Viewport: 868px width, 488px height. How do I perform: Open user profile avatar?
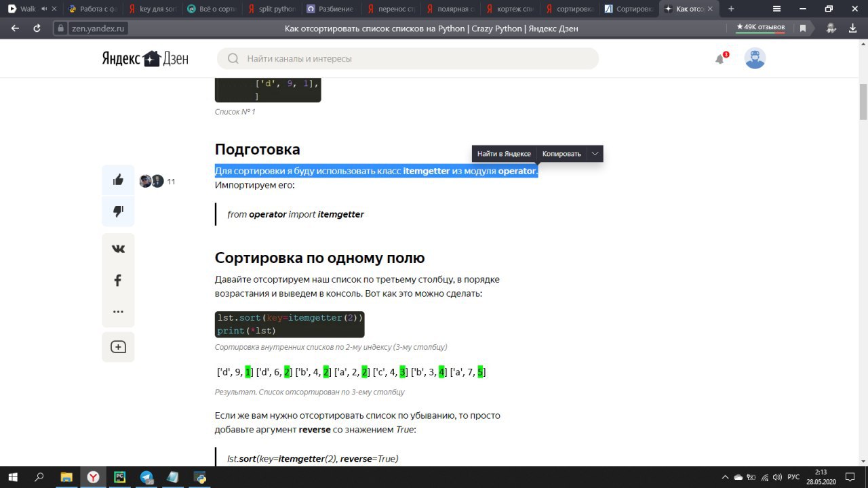coord(755,58)
